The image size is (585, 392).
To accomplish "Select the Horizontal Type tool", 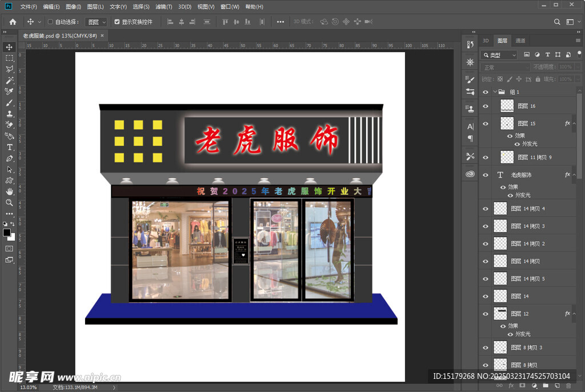I will [x=9, y=147].
